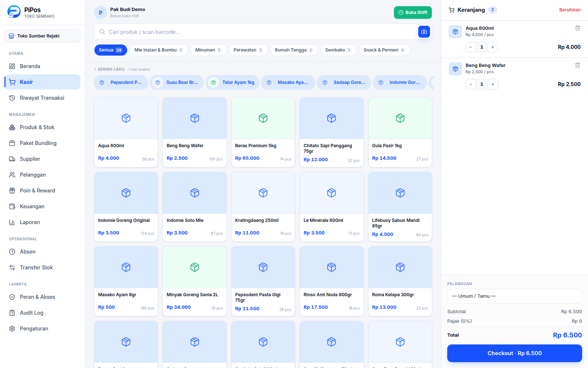Click the Telur Ayam 1kg quick chip
This screenshot has height=368, width=588.
(233, 82)
